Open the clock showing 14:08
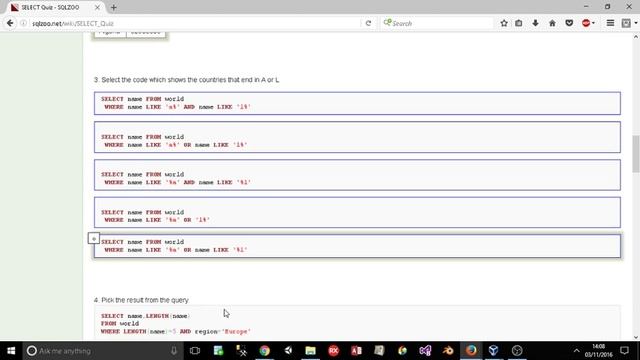640x360 pixels. [x=598, y=351]
